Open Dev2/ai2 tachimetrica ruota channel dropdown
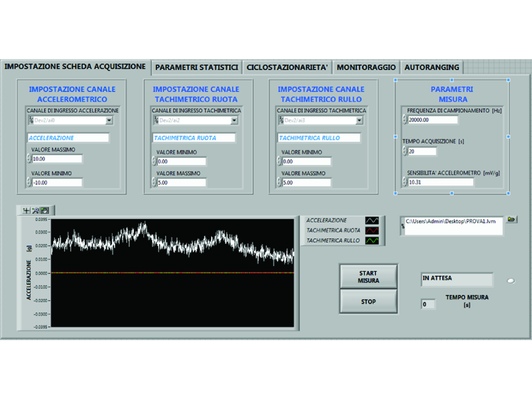This screenshot has height=399, width=532. point(234,120)
